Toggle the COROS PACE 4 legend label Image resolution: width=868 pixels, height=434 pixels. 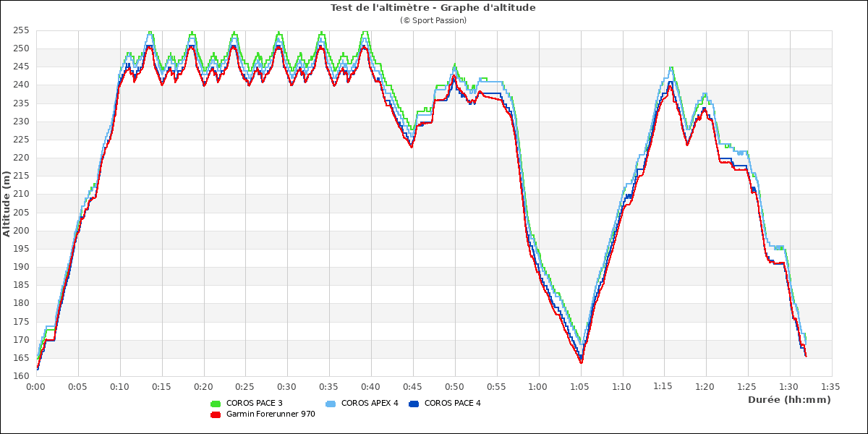tap(452, 404)
